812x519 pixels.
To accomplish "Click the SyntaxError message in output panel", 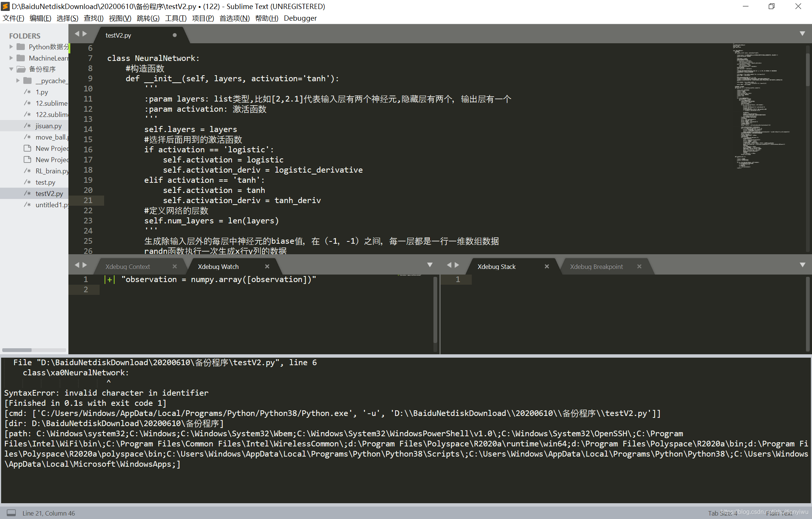I will pos(106,393).
